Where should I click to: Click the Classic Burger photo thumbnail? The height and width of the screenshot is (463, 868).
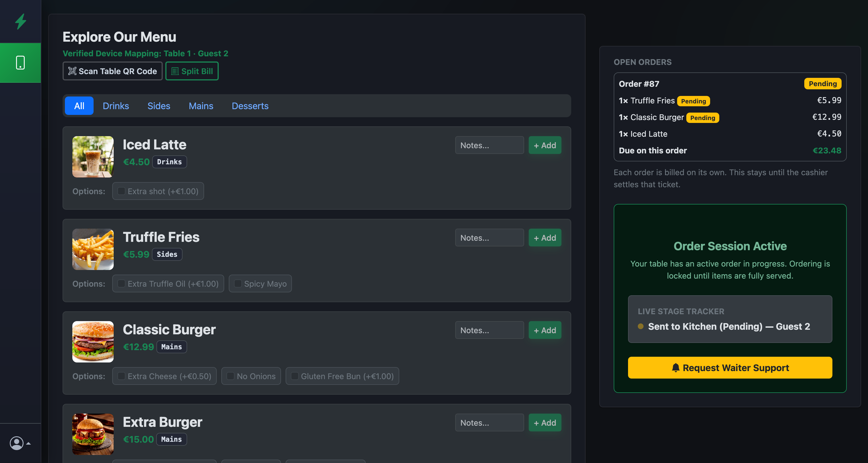[93, 342]
